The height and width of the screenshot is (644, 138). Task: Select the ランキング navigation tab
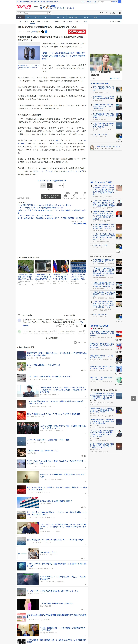click(86, 17)
